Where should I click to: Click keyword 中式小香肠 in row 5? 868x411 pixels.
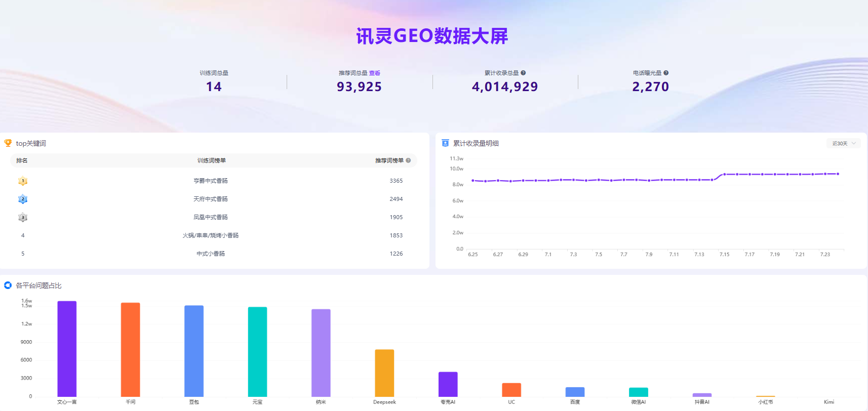pos(211,254)
